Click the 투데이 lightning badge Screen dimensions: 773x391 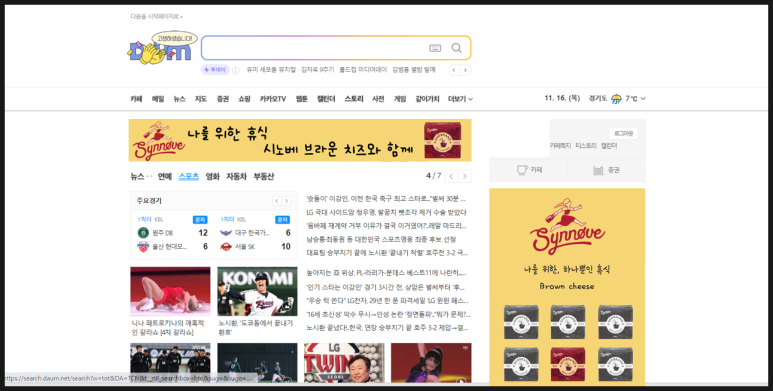pos(215,70)
